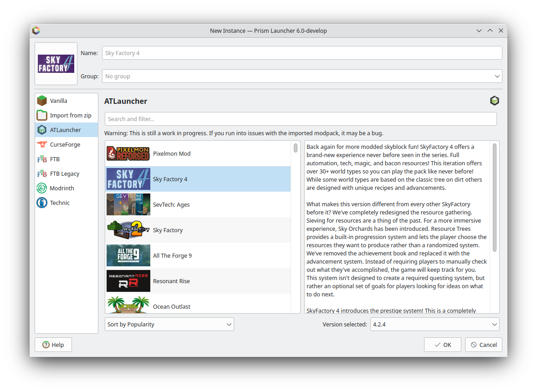Click the Prism Launcher icon in the titlebar

click(x=36, y=31)
